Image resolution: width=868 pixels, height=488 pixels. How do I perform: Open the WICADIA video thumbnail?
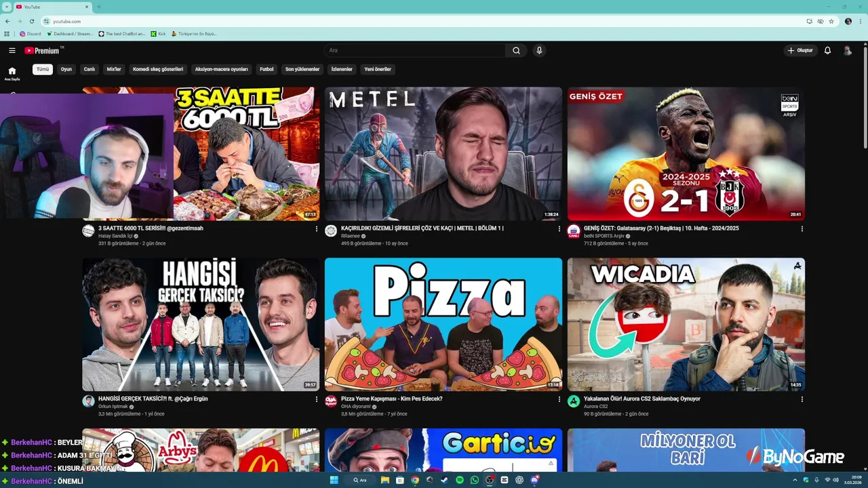click(686, 324)
